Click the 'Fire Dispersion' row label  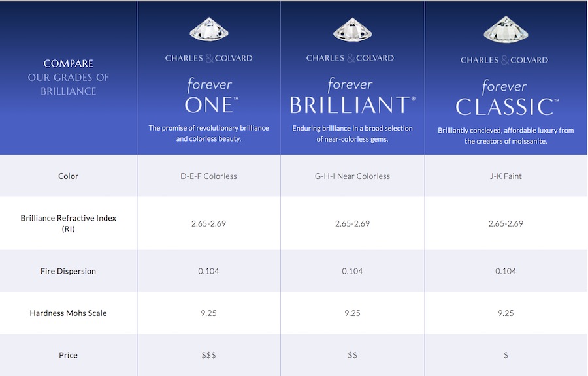point(69,271)
